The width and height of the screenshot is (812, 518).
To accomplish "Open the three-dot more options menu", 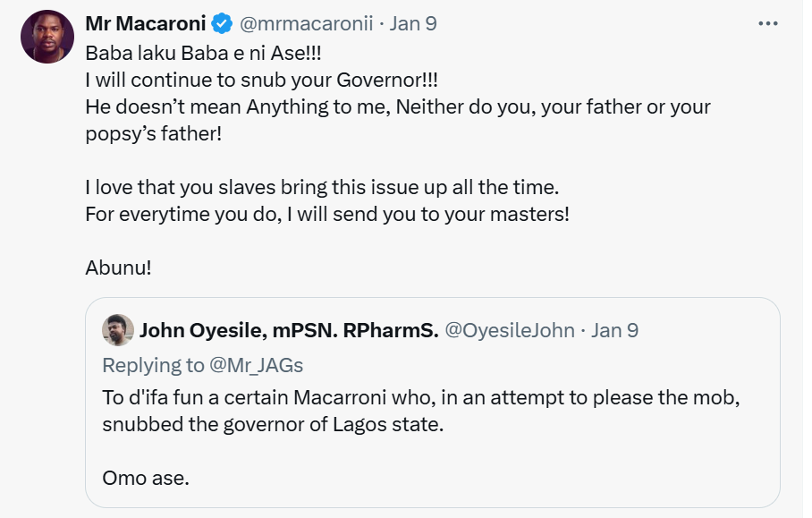I will [767, 24].
